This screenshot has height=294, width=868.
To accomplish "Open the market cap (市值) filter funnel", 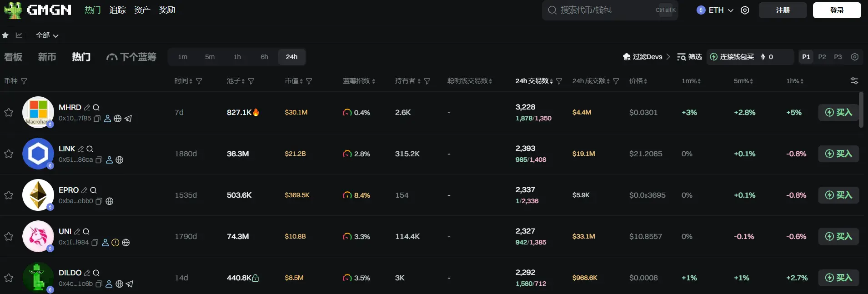I will [309, 81].
